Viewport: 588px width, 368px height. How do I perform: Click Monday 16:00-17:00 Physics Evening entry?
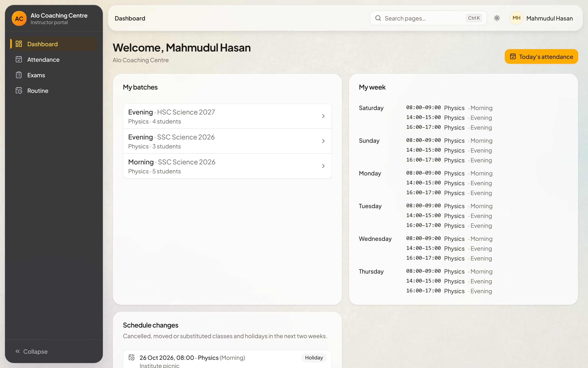(x=449, y=193)
